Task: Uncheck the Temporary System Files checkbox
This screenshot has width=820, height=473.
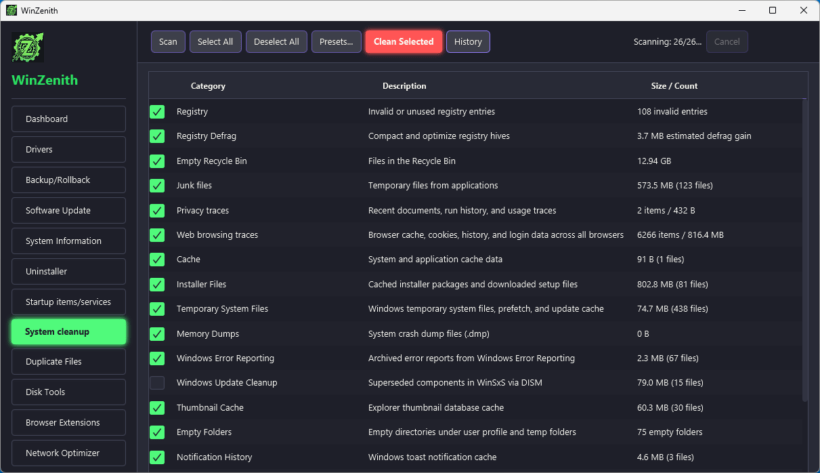Action: (x=157, y=309)
